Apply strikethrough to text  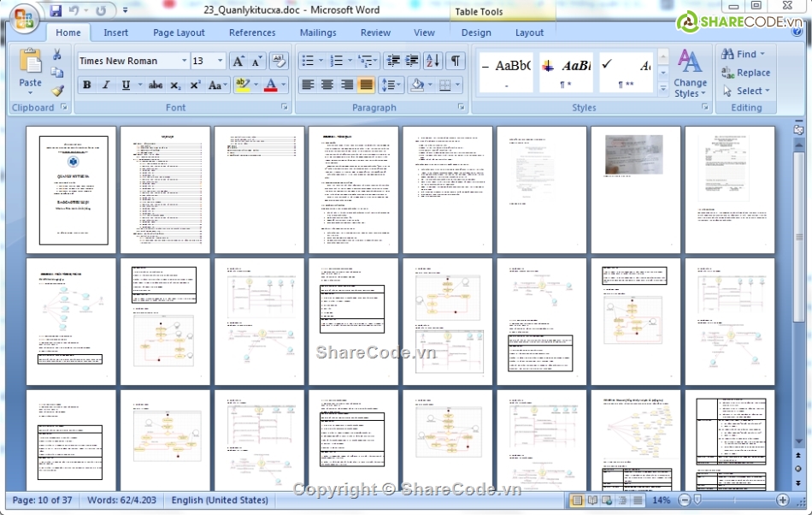tap(156, 85)
